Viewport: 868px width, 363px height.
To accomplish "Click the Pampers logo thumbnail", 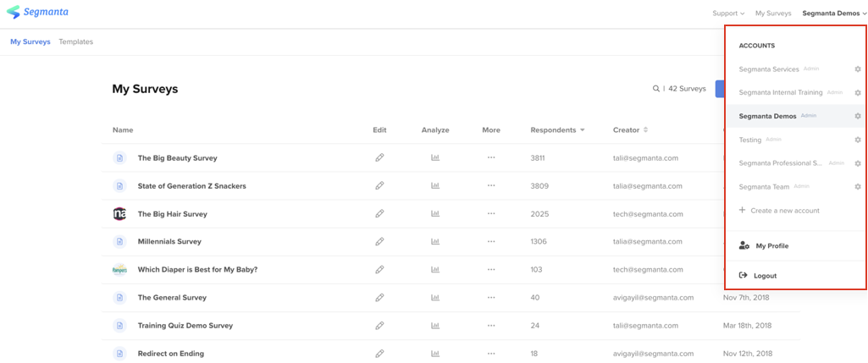I will tap(119, 269).
